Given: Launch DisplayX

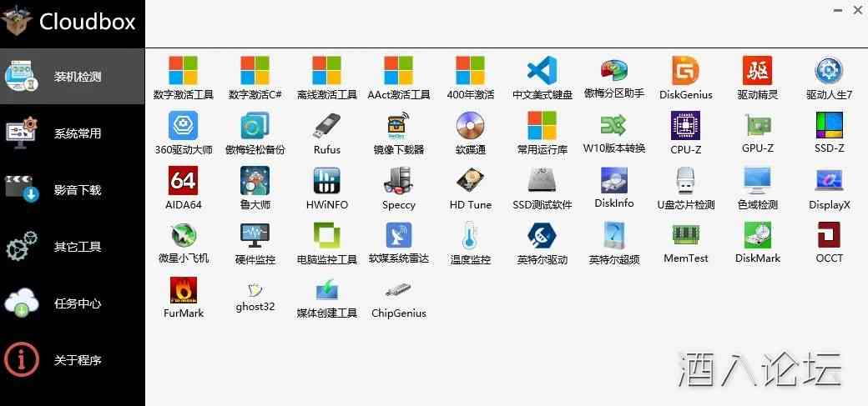Looking at the screenshot, I should pyautogui.click(x=829, y=180).
